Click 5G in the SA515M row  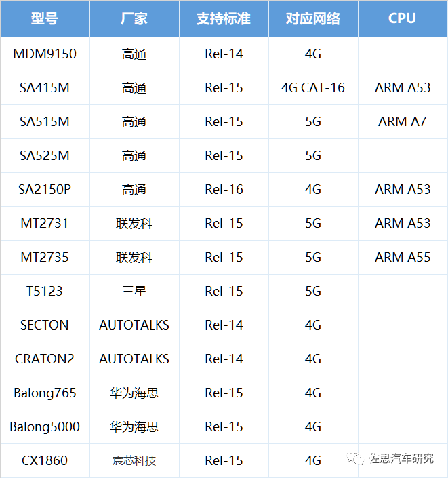[313, 121]
